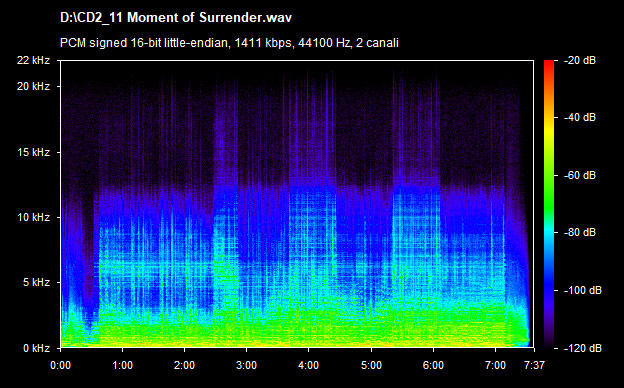Select the 10 kHz frequency label

tap(33, 217)
